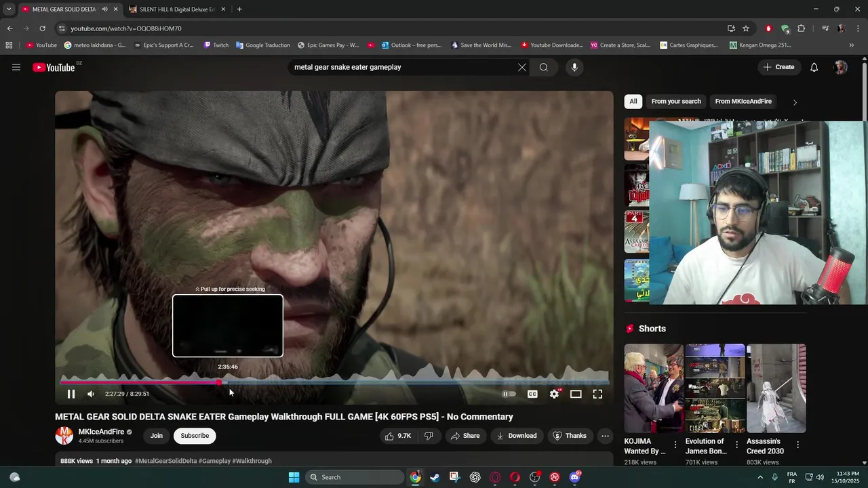The height and width of the screenshot is (488, 868).
Task: Toggle the autoplay switch in player controls
Action: coord(509,394)
